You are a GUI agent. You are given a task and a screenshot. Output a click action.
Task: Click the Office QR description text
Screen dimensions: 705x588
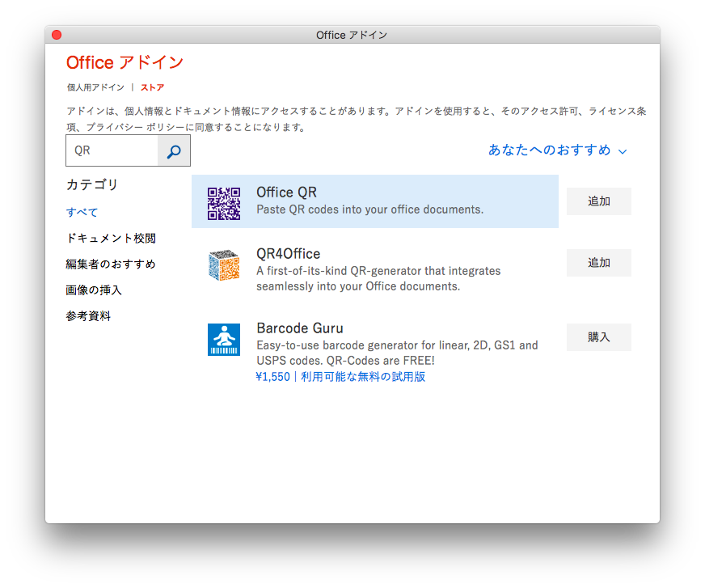(x=370, y=209)
